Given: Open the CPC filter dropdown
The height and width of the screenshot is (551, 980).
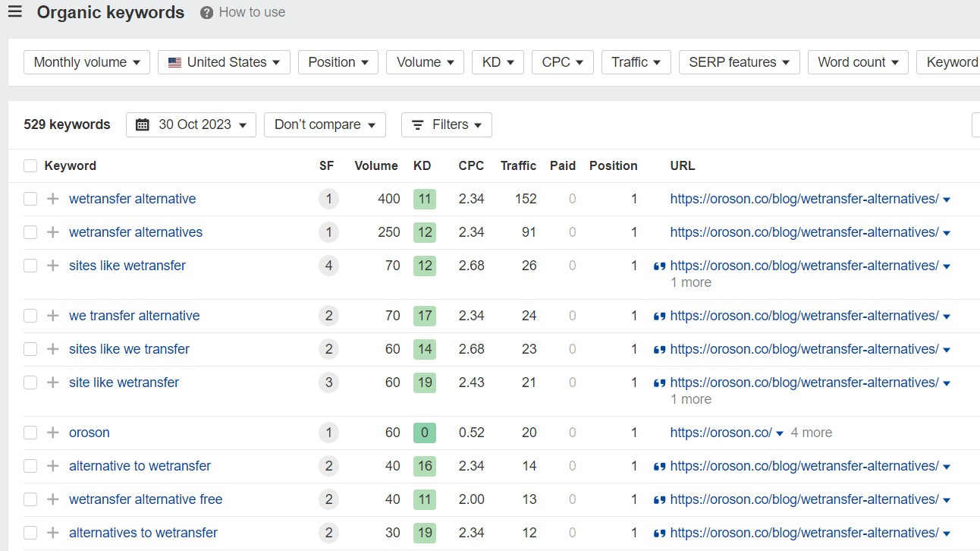Looking at the screenshot, I should (x=563, y=62).
